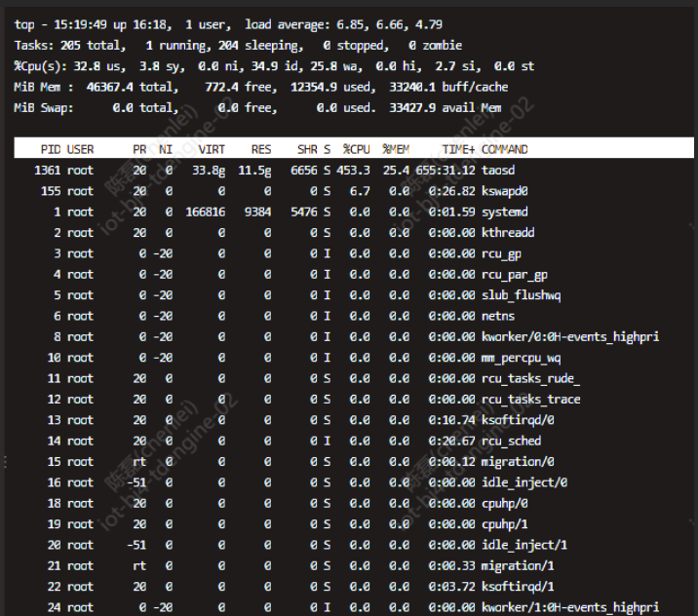Click the TIME+ column header

(x=457, y=149)
